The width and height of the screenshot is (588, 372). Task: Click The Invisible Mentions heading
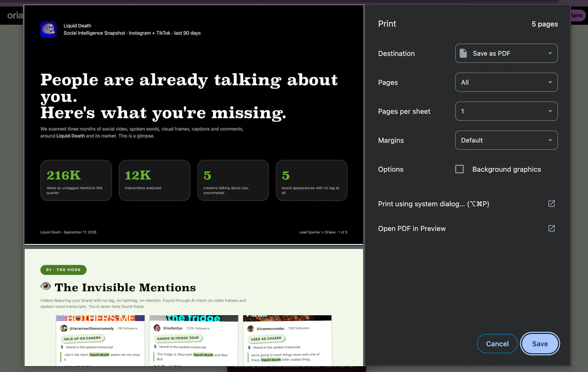(x=125, y=287)
